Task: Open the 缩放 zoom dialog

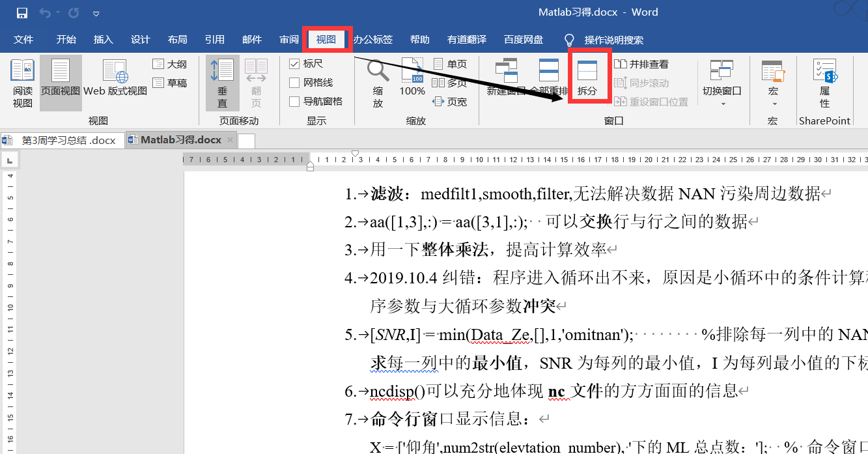Action: click(378, 83)
